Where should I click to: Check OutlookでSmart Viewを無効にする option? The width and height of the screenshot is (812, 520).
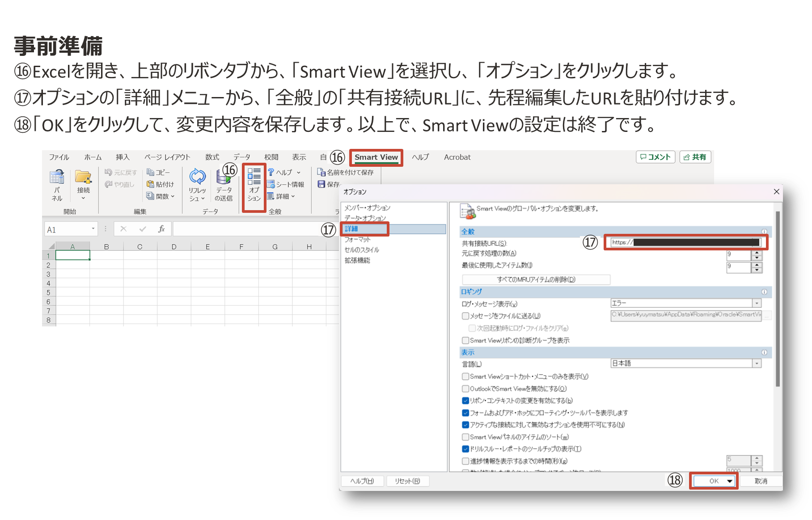pos(465,389)
